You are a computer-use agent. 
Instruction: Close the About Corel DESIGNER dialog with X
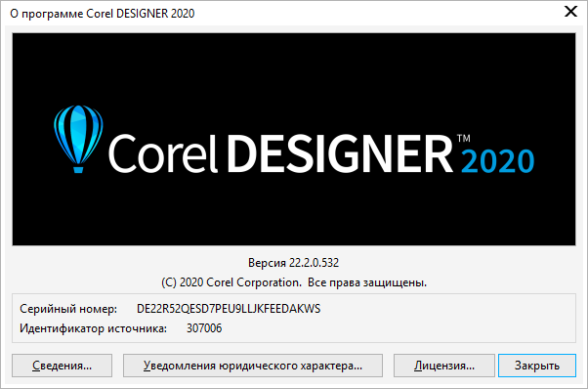[x=570, y=12]
